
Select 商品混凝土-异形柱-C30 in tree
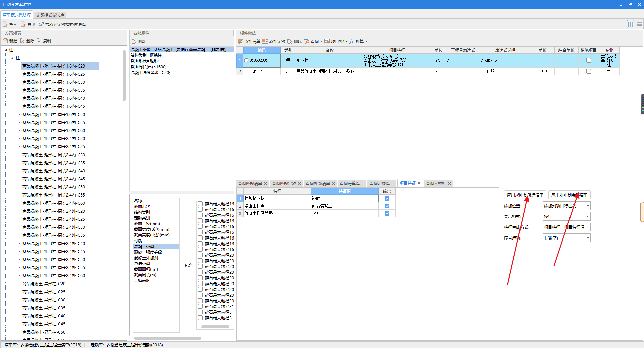pyautogui.click(x=44, y=300)
